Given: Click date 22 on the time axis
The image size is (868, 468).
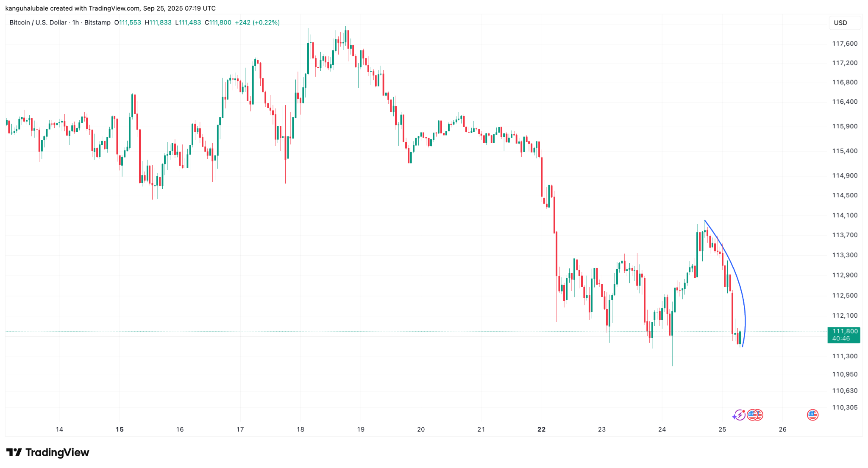Looking at the screenshot, I should tap(541, 429).
